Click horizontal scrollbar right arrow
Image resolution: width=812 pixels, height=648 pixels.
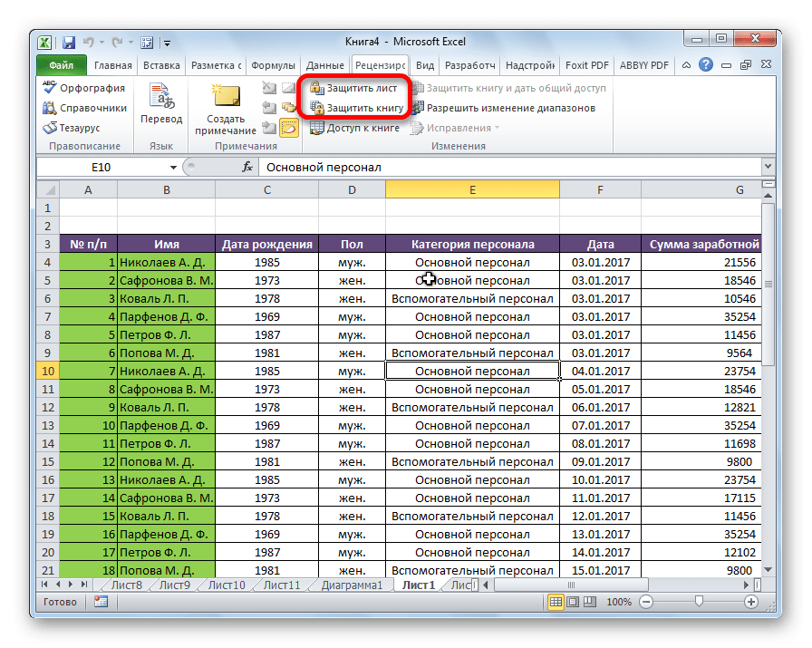746,585
